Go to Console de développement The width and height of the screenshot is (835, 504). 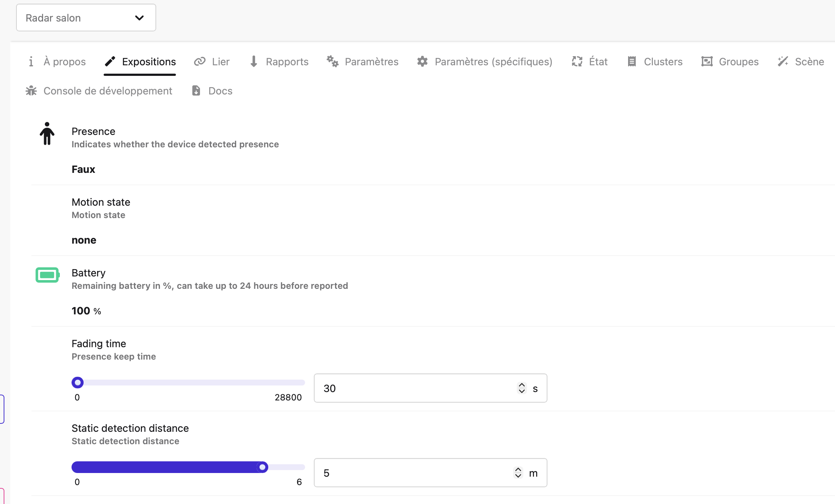point(108,91)
